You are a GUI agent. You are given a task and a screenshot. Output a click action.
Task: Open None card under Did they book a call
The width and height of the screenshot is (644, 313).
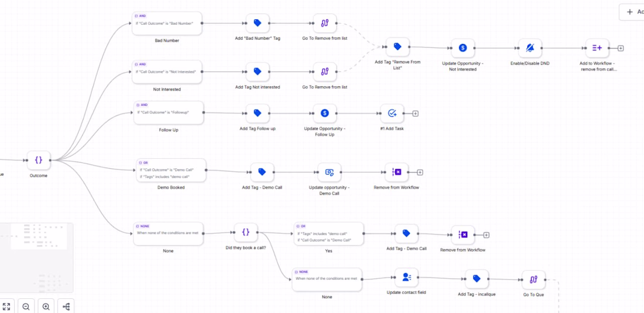point(327,279)
